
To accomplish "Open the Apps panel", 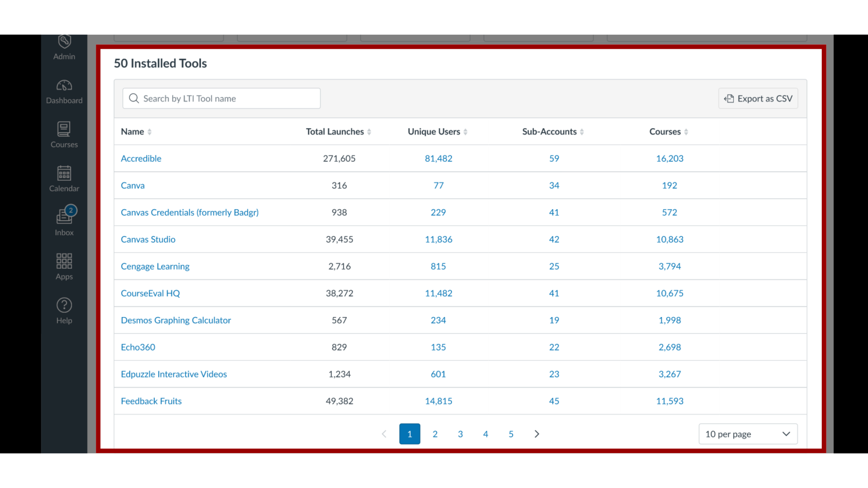I will click(64, 266).
